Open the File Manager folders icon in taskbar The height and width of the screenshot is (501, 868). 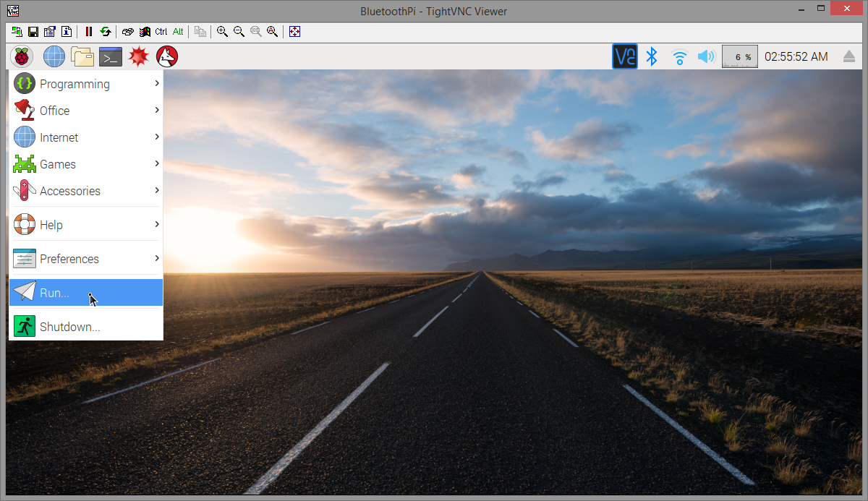click(82, 56)
